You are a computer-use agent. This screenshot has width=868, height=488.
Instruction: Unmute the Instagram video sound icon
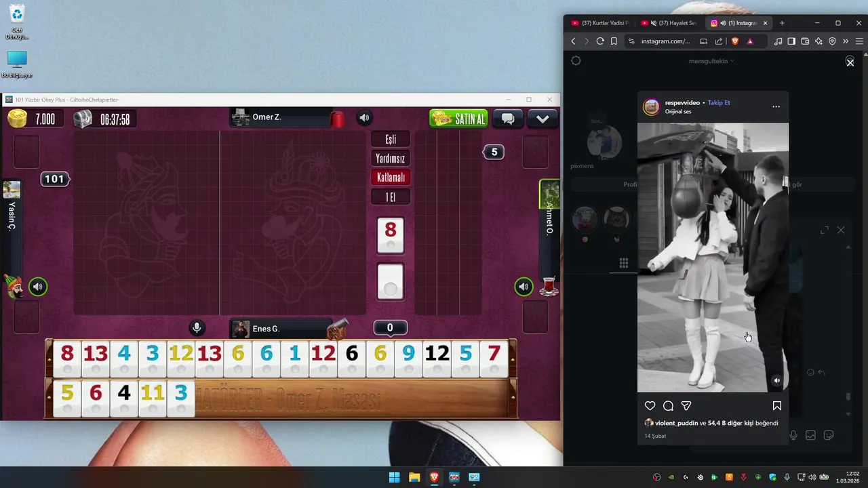coord(777,380)
